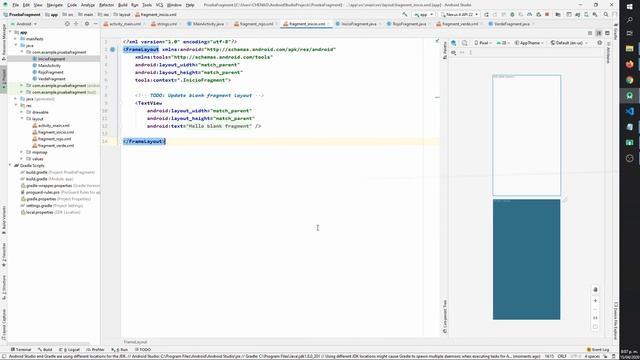Click the Design surface layers icon in preview
The image size is (640, 360).
tap(453, 42)
